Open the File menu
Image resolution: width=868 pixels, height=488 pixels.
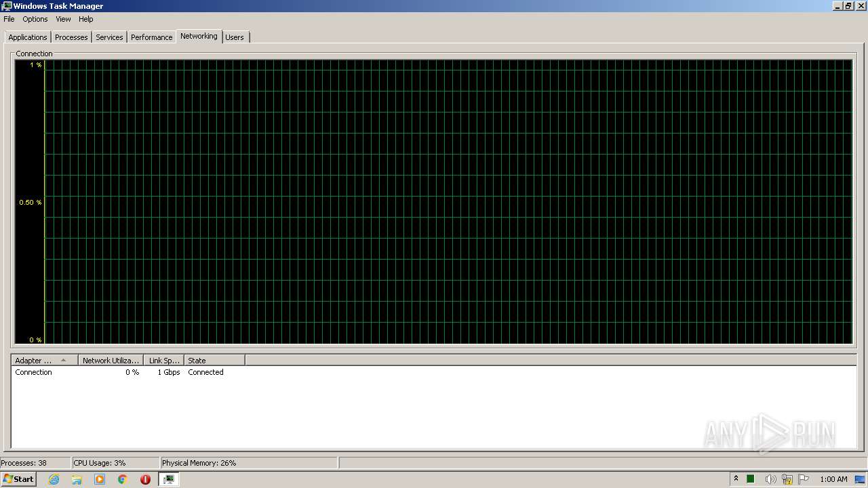click(x=9, y=19)
